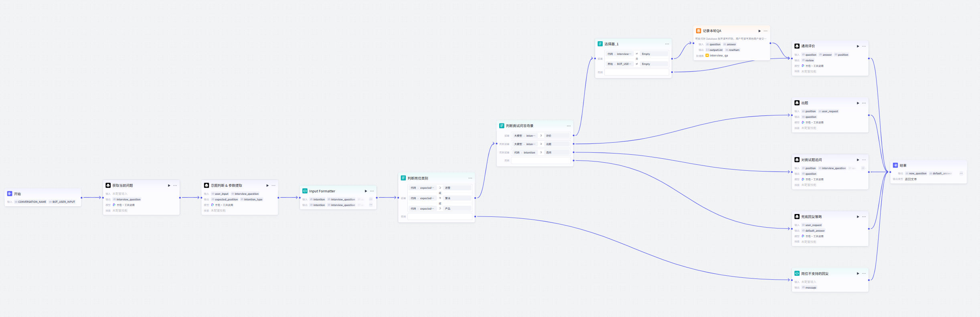980x317 pixels.
Task: Open more options menu on 意图判断 & 参数提取
Action: 273,186
